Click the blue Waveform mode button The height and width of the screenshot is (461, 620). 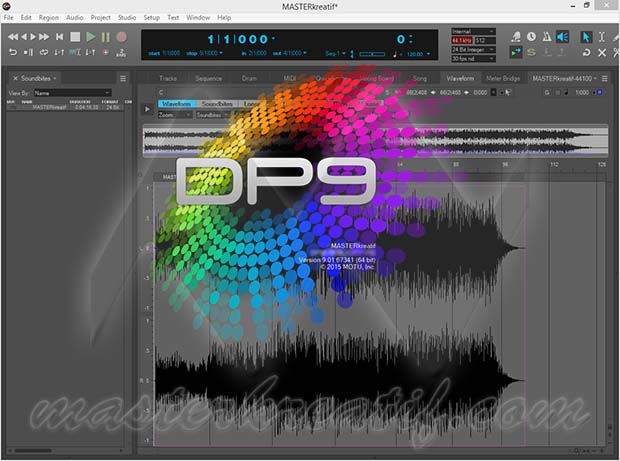pyautogui.click(x=176, y=104)
